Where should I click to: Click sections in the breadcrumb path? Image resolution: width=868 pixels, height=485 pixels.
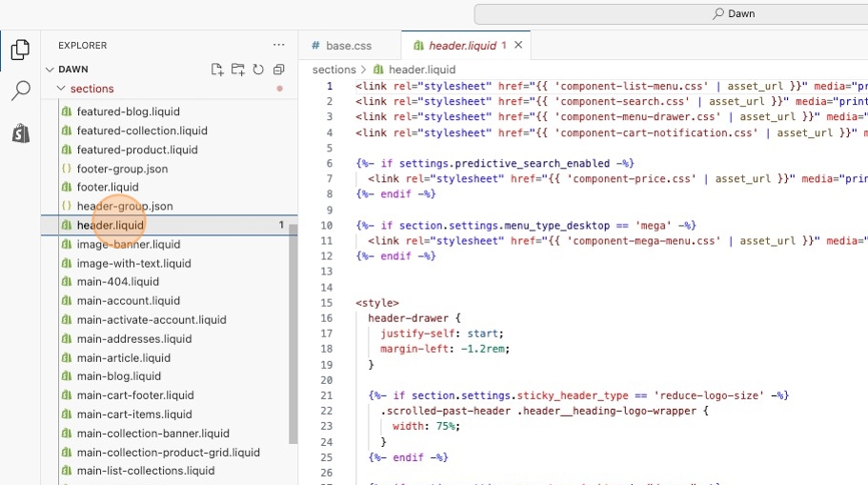333,70
